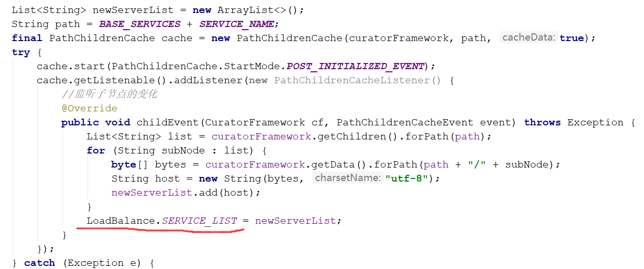Viewport: 644px width, 269px height.
Task: Click the Chinese comment line
Action: point(109,94)
